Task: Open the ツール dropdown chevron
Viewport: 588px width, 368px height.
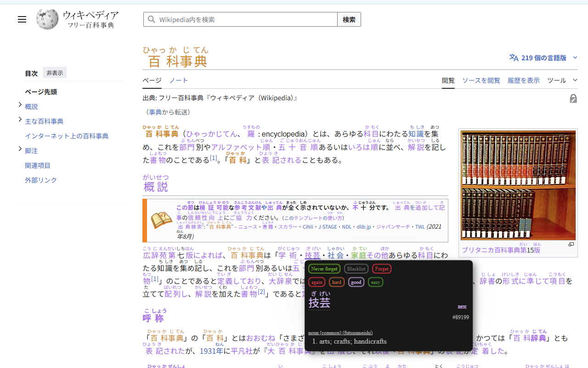Action: pyautogui.click(x=576, y=80)
